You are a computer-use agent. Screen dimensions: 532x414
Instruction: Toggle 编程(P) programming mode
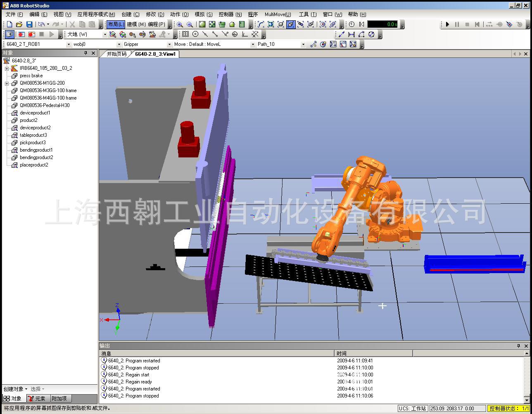pyautogui.click(x=157, y=25)
